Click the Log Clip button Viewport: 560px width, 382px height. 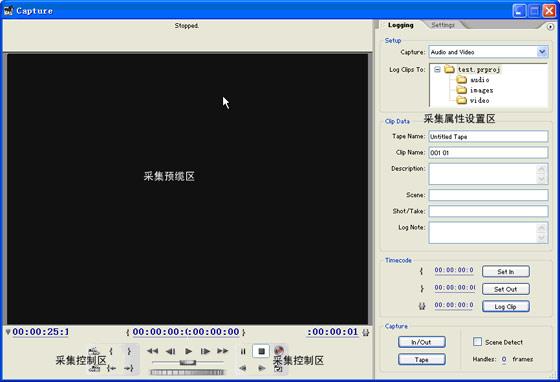click(506, 307)
